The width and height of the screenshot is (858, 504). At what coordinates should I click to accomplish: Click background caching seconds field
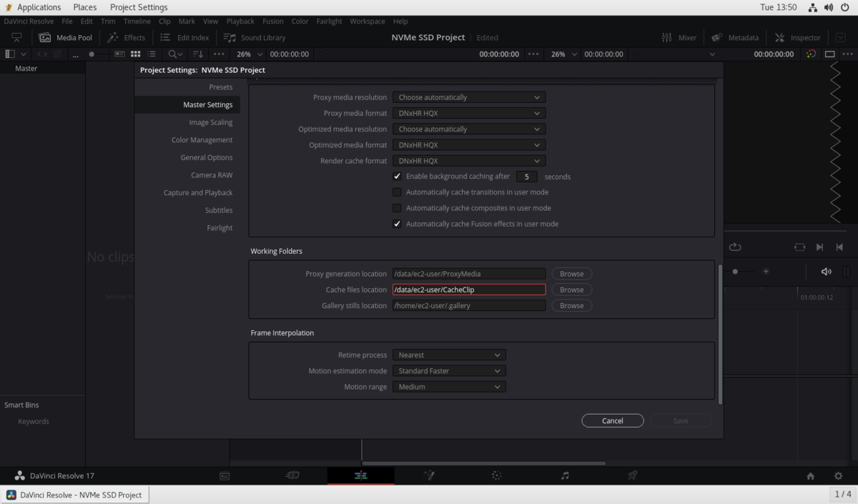526,176
